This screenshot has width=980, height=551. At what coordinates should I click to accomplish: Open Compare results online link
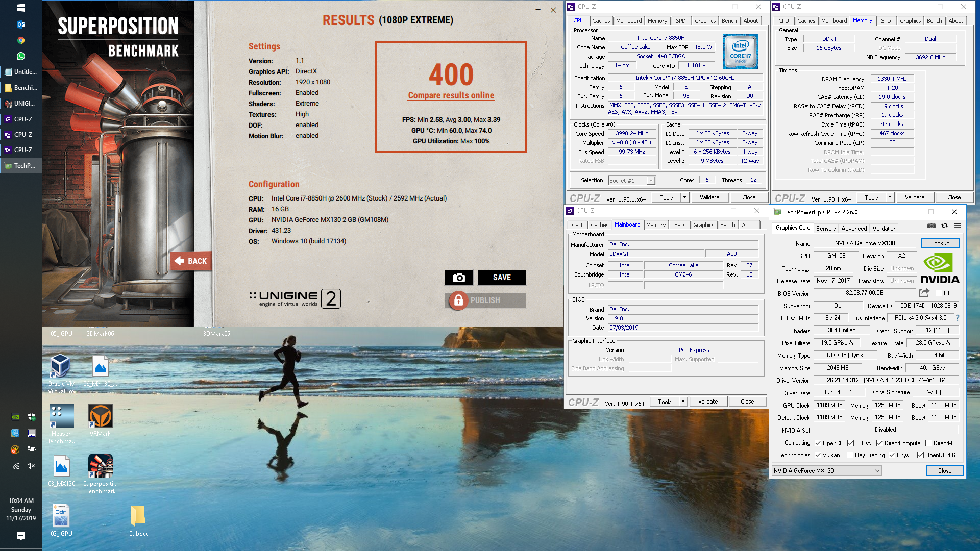[x=451, y=95]
